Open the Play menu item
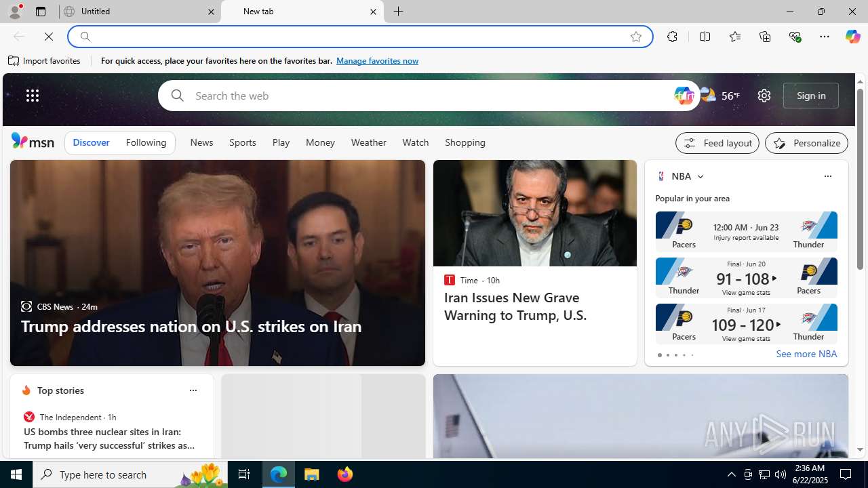 [x=281, y=142]
